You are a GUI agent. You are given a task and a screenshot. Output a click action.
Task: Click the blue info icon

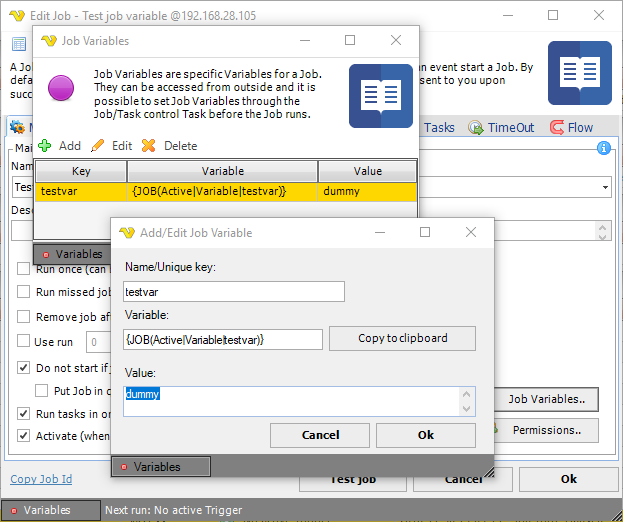click(603, 148)
